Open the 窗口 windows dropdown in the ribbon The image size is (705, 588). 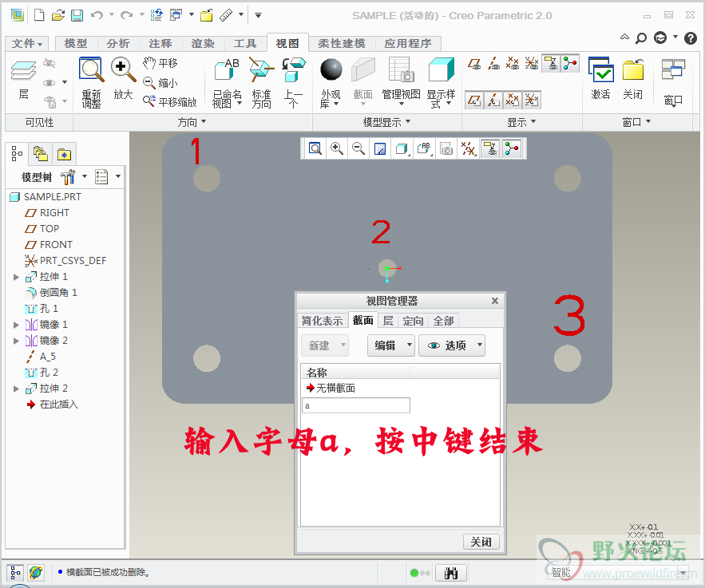tap(673, 83)
